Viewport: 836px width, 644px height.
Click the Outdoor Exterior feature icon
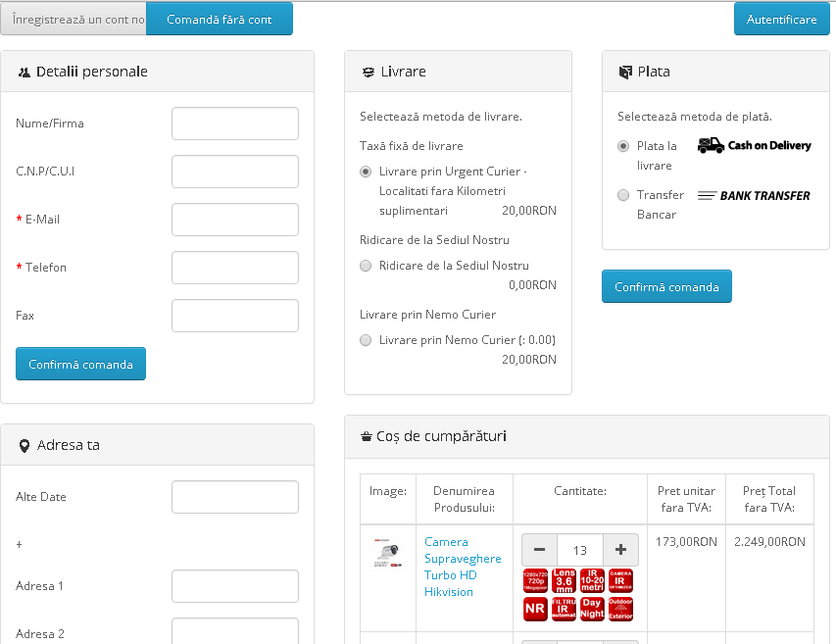(x=621, y=609)
